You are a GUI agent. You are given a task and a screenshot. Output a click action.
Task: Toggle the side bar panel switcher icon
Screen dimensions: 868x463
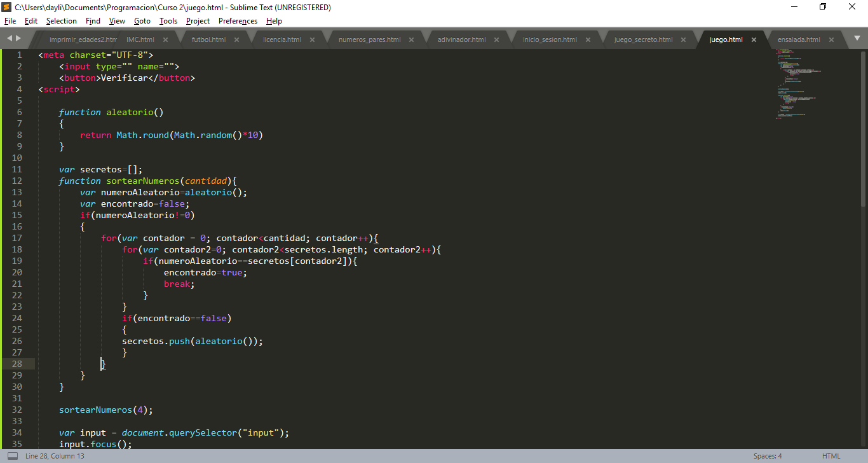tap(12, 456)
